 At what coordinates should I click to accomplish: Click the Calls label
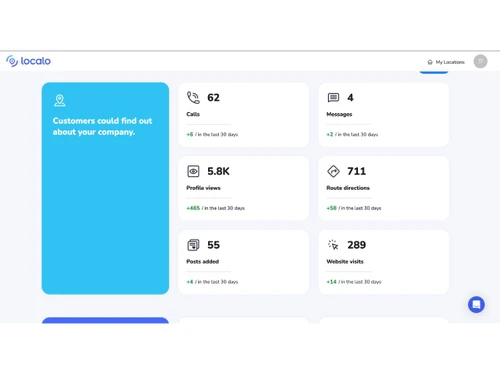point(193,114)
